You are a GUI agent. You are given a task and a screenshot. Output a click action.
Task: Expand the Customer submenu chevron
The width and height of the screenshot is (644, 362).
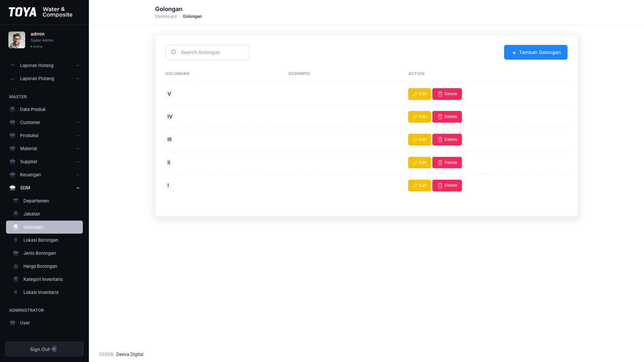click(78, 122)
